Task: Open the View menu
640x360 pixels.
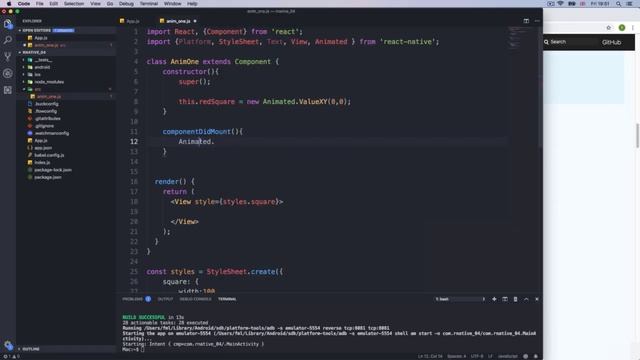Action: (x=96, y=4)
